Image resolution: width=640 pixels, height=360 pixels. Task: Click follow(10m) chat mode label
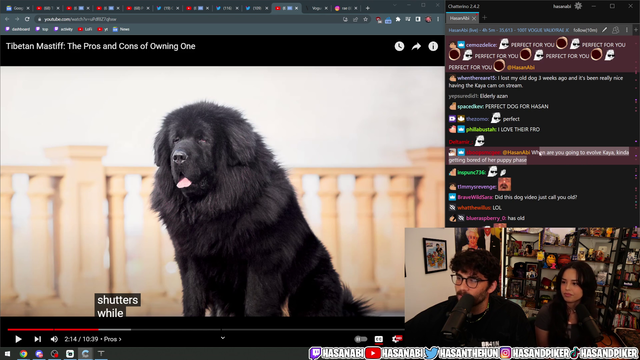coord(585,30)
